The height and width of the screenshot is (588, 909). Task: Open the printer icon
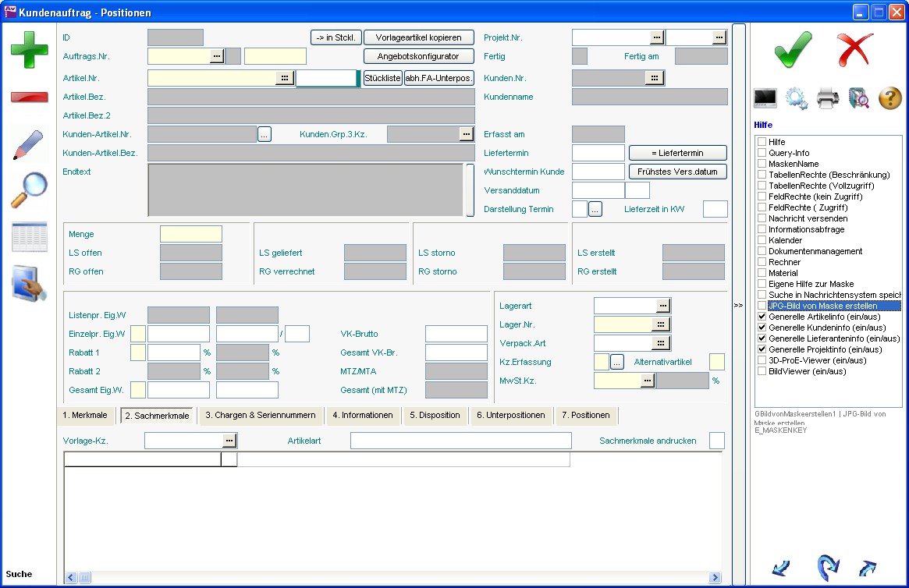(827, 98)
